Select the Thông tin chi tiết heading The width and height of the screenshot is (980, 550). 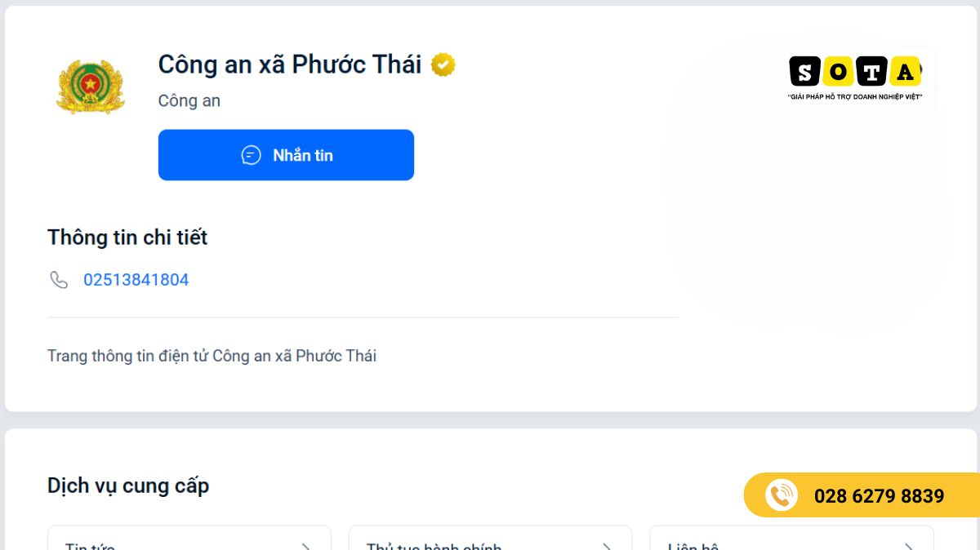pyautogui.click(x=127, y=237)
